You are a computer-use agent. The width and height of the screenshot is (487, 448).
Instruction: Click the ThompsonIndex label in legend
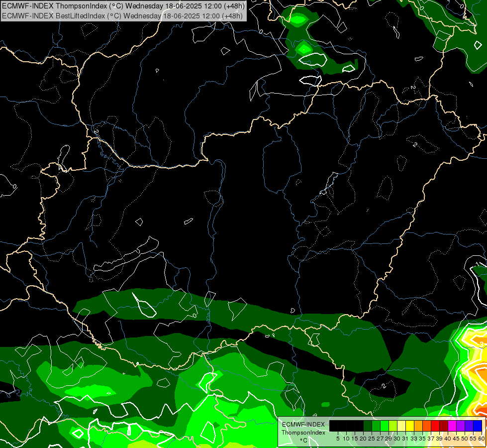pos(303,433)
